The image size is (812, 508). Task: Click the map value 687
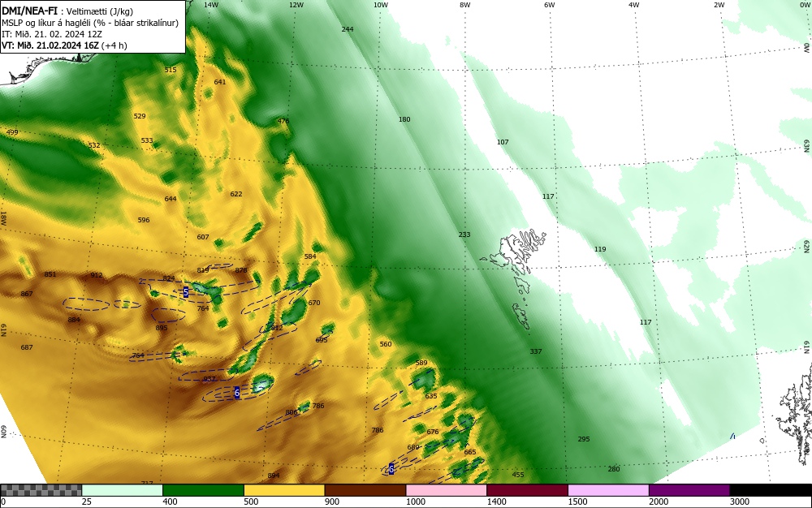[27, 347]
